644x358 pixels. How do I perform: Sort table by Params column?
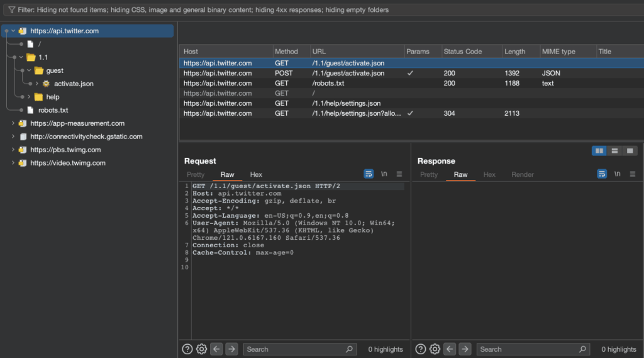(x=423, y=52)
